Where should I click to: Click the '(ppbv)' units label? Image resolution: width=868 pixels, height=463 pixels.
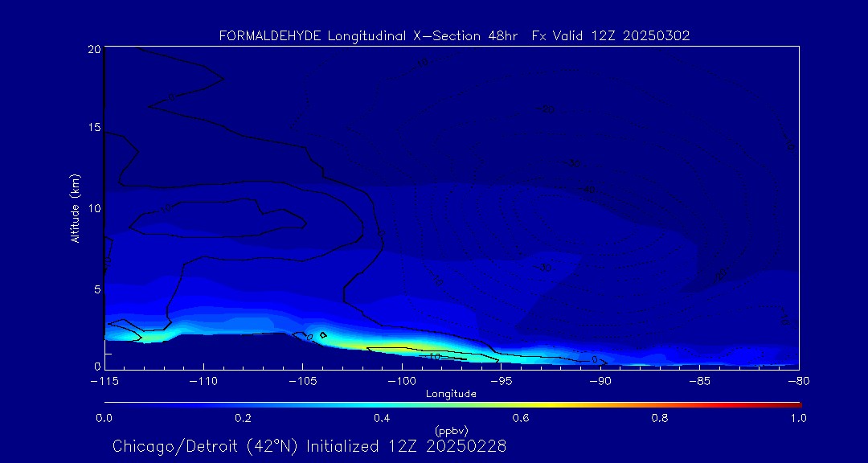(x=451, y=431)
